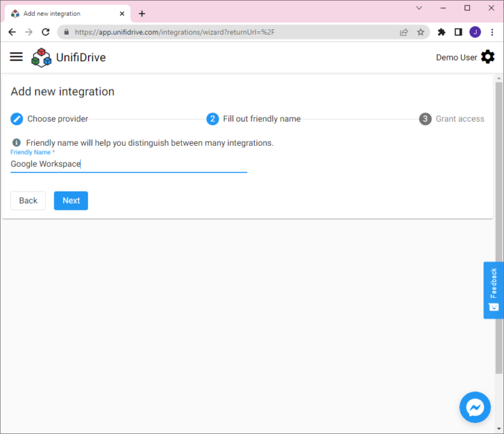
Task: Click the Add new integration heading
Action: click(x=63, y=91)
